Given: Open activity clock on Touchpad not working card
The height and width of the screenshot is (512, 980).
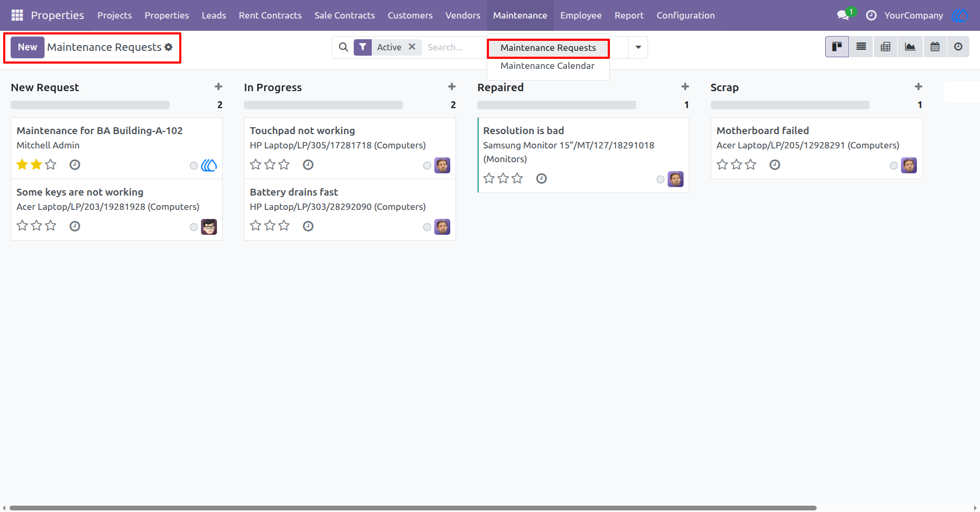Looking at the screenshot, I should pos(308,165).
